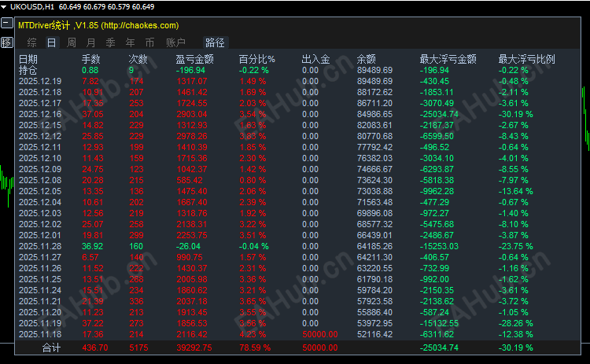
Task: Switch to the 账户 account tab
Action: coord(175,42)
